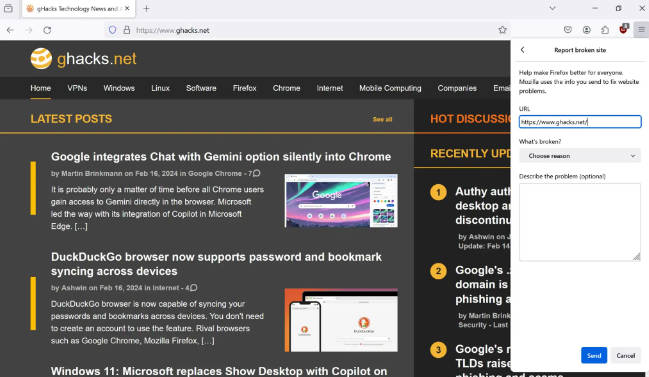Click the ghacks.net logo

83,59
